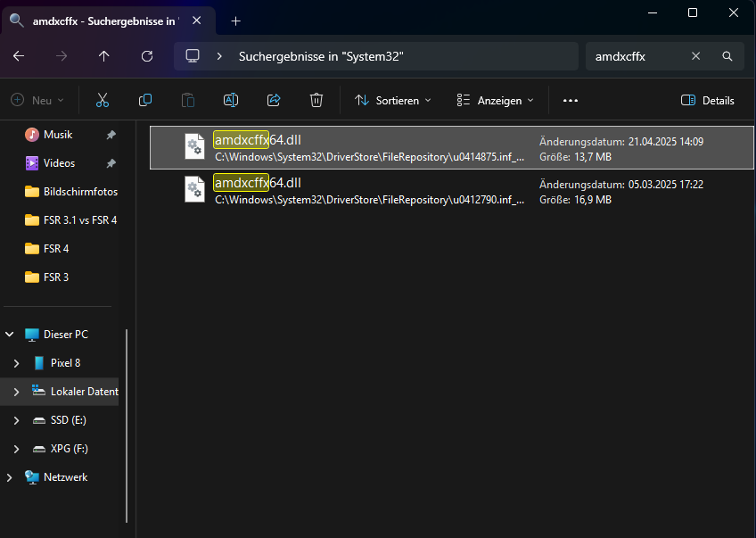Open the three-dots more options menu
Screen dimensions: 756x538
click(571, 100)
